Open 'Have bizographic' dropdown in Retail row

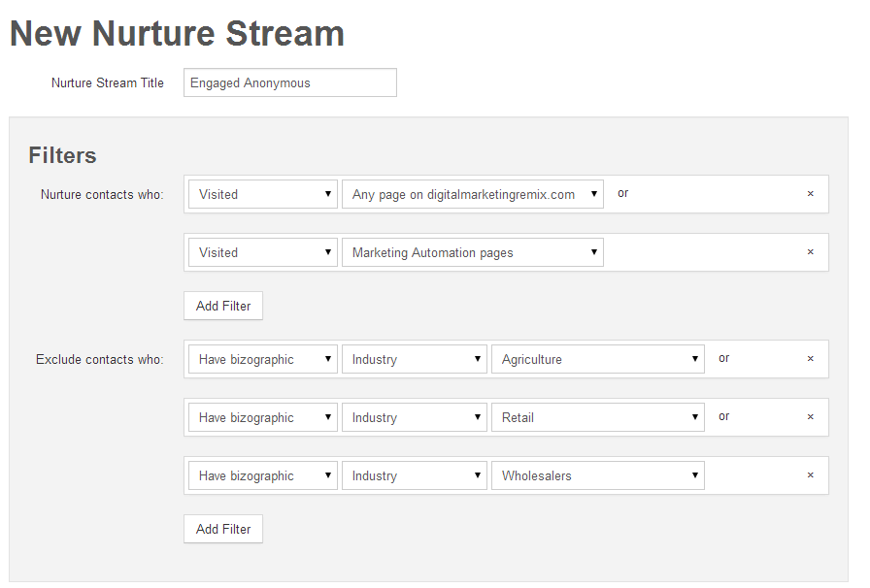tap(262, 417)
